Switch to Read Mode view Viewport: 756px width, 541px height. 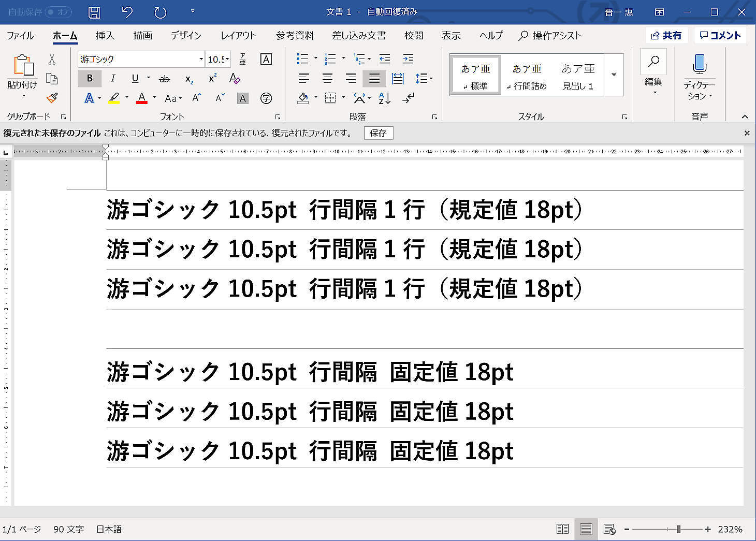click(562, 529)
